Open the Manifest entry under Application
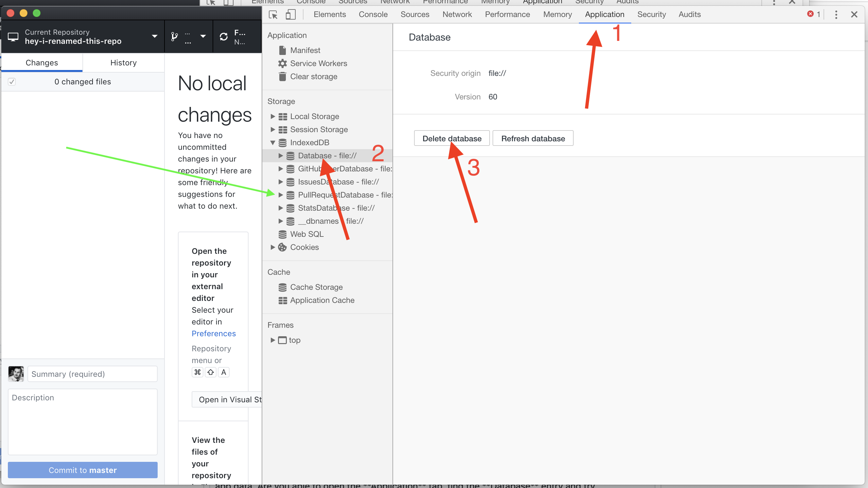868x488 pixels. coord(305,50)
